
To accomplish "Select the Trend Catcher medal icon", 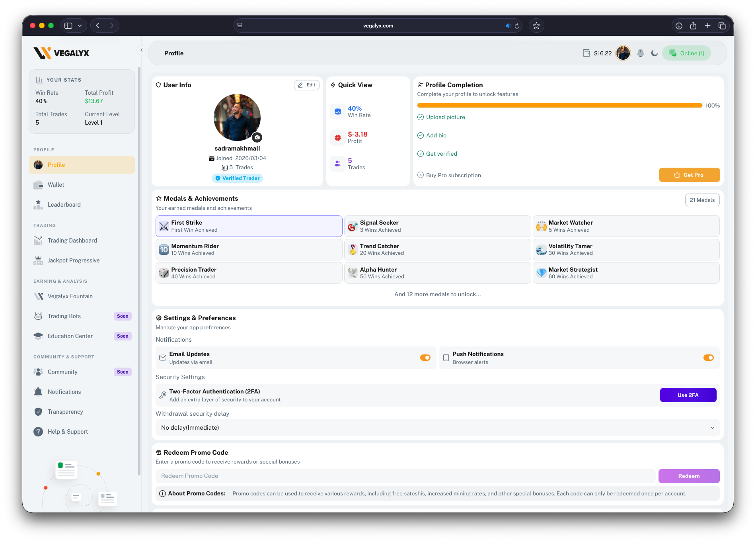I will 353,250.
